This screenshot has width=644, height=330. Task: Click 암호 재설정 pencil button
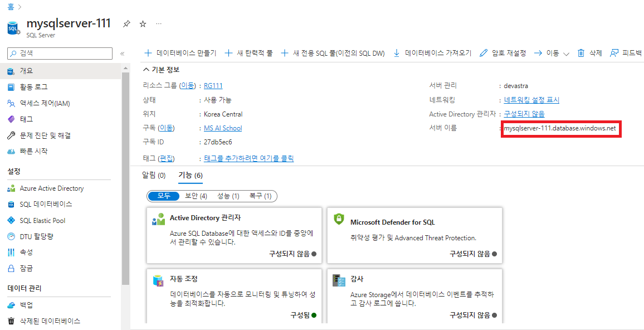click(x=502, y=53)
